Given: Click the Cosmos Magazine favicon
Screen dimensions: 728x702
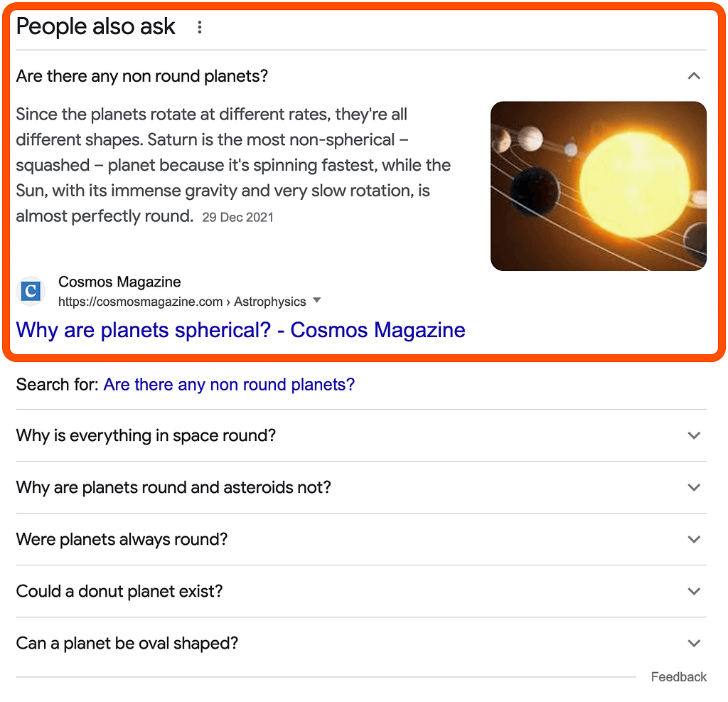Looking at the screenshot, I should coord(31,292).
